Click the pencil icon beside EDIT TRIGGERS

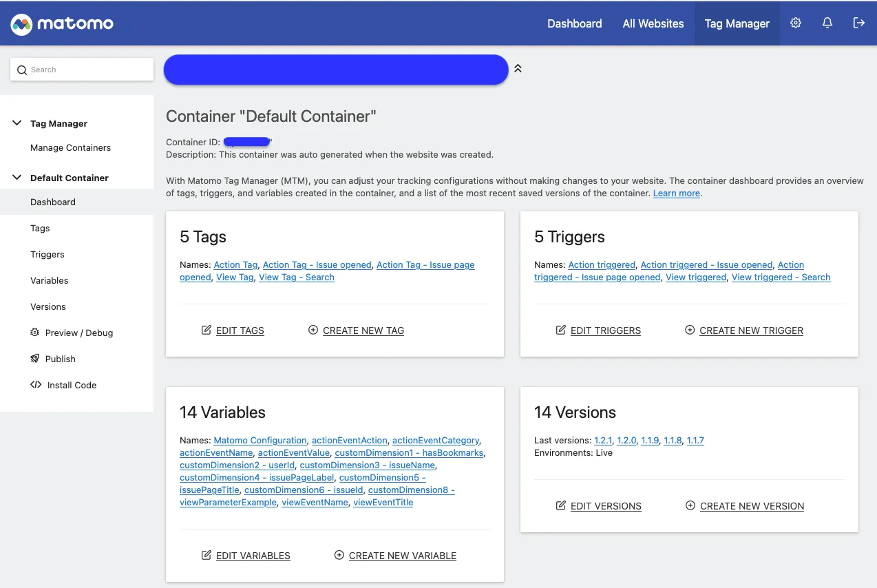(561, 330)
